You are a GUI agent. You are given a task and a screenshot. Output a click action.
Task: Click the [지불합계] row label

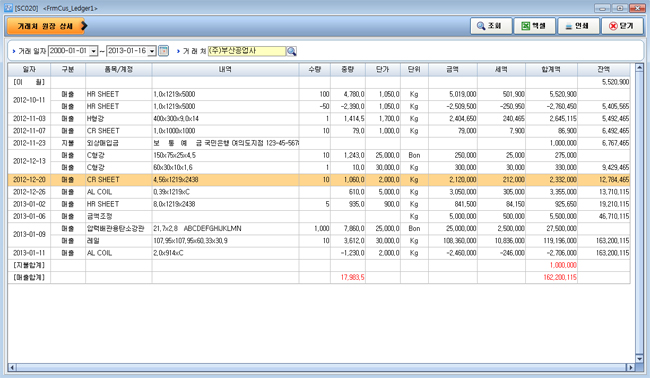point(29,265)
